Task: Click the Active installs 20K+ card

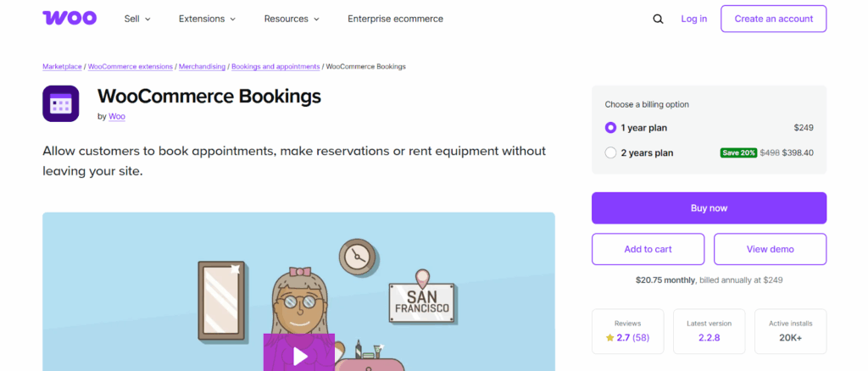Action: point(791,331)
